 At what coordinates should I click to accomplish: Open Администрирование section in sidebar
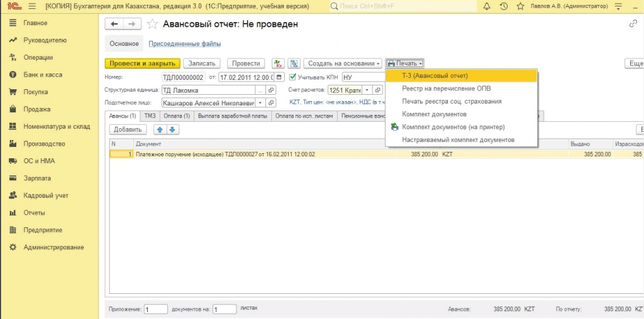(54, 247)
